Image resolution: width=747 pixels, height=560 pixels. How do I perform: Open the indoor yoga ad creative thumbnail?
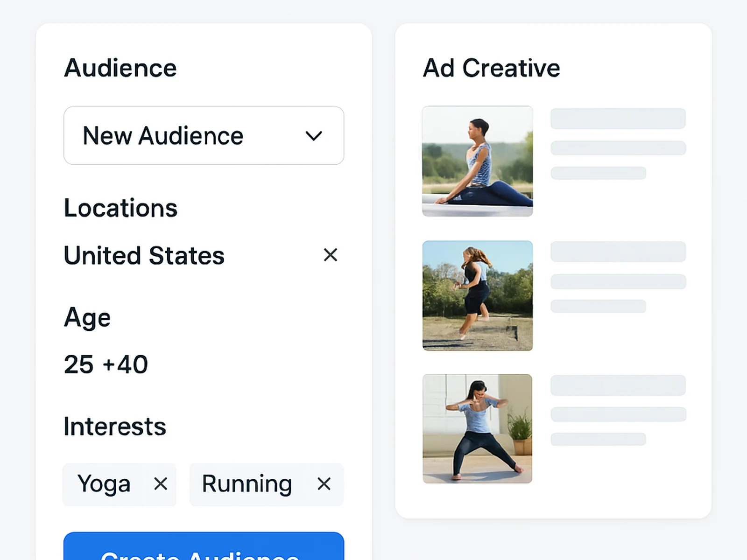[477, 428]
